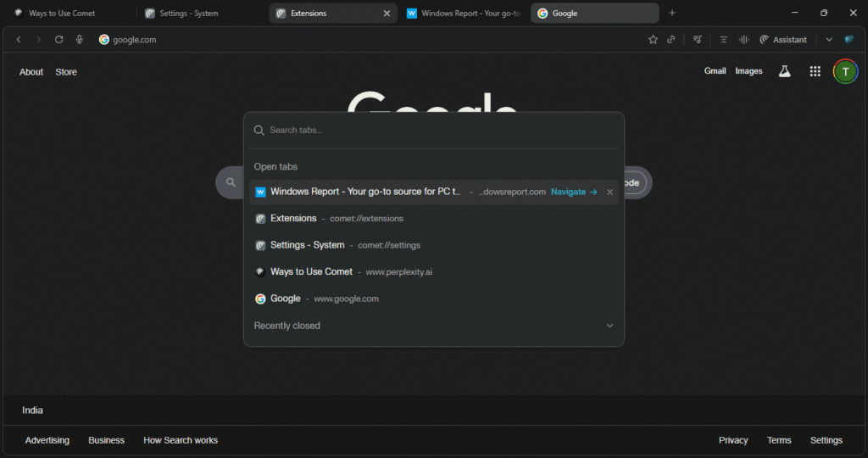Open How Search works link
Viewport: 868px width, 458px height.
tap(181, 440)
